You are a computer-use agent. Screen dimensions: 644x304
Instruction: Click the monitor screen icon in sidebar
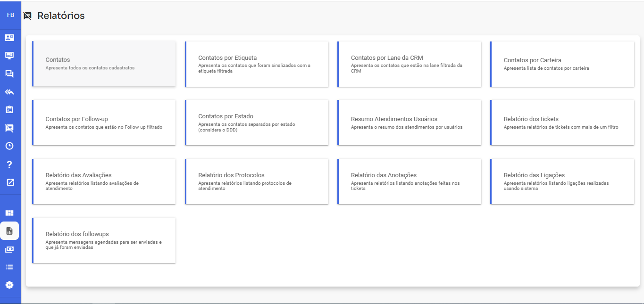[9, 56]
